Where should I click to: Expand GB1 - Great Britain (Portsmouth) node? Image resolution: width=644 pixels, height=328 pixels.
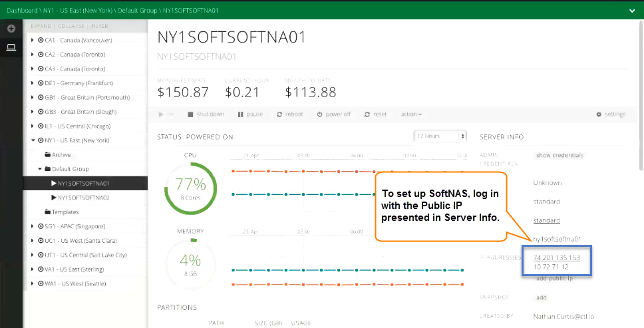(33, 98)
